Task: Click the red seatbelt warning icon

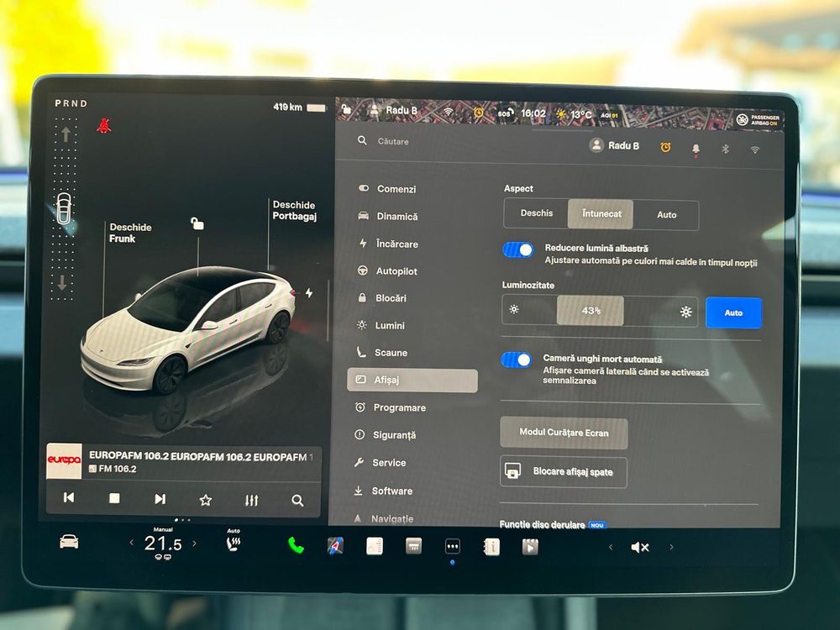Action: coord(103,125)
